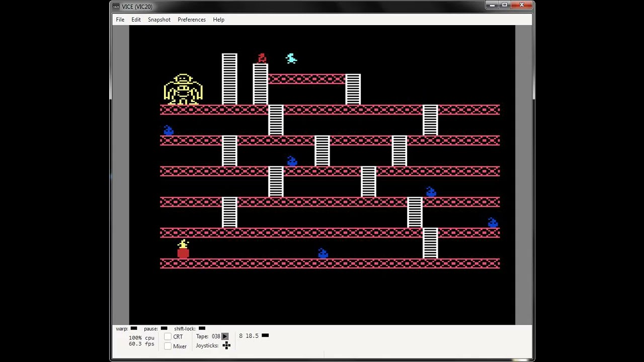Toggle the pause indicator
644x362 pixels.
164,328
